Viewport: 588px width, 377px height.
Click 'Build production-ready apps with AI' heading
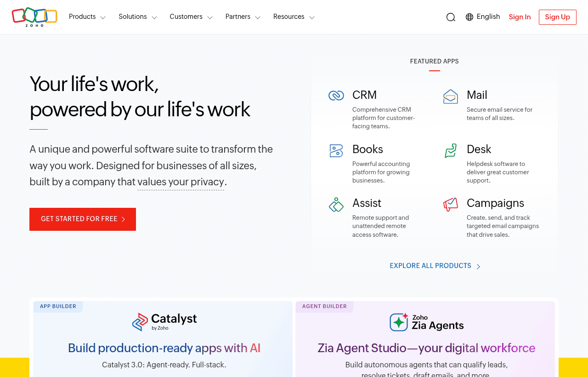click(164, 348)
